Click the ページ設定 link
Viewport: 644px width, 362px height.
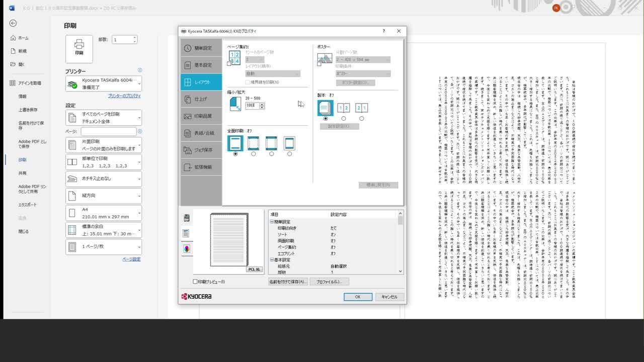click(x=132, y=259)
